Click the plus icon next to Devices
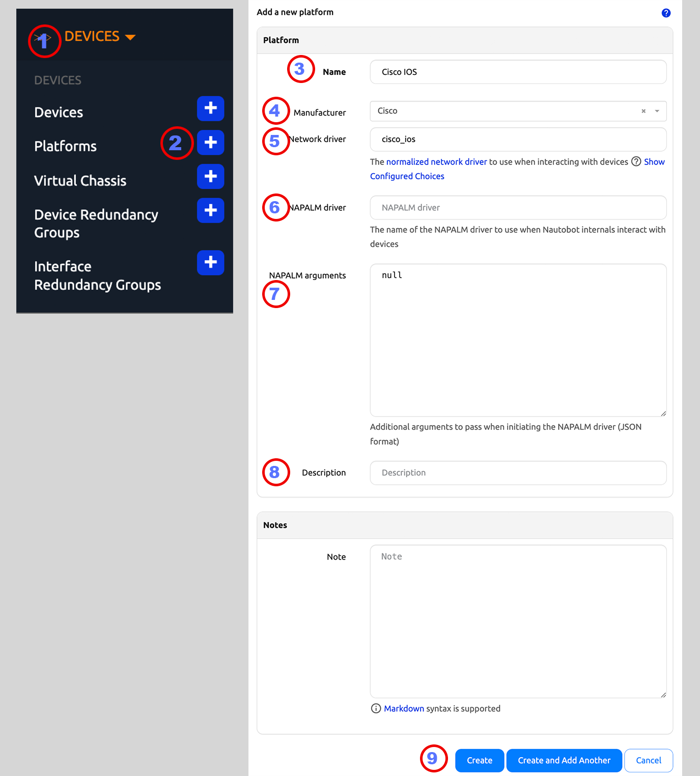Screen dimensions: 700x776 (210, 108)
